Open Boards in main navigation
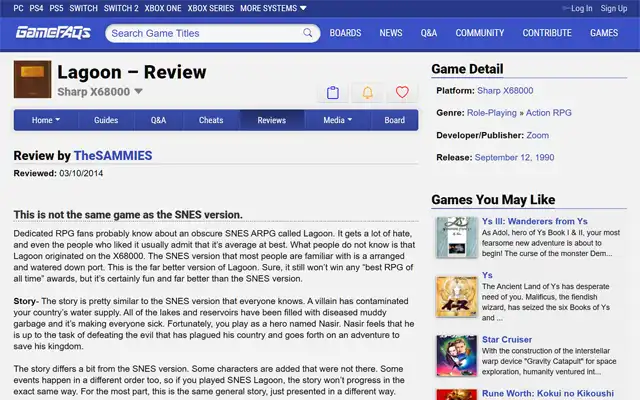Screen dimensions: 640x400 345,33
